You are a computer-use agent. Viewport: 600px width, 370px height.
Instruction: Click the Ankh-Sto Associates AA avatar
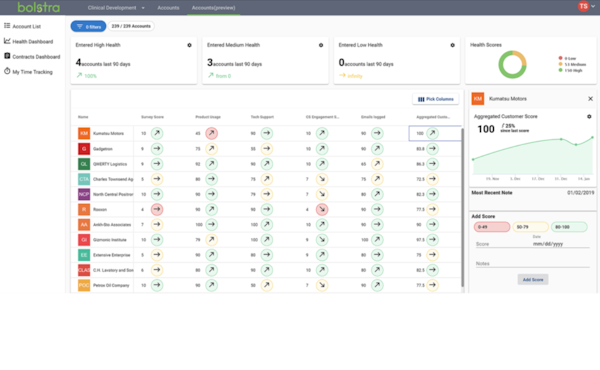[x=84, y=224]
